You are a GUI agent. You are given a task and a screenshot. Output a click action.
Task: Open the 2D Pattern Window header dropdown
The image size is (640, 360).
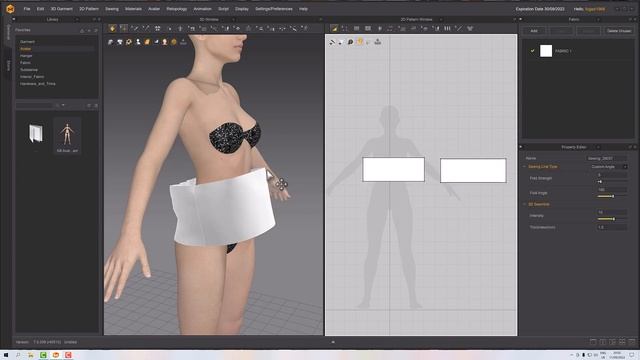pos(441,19)
